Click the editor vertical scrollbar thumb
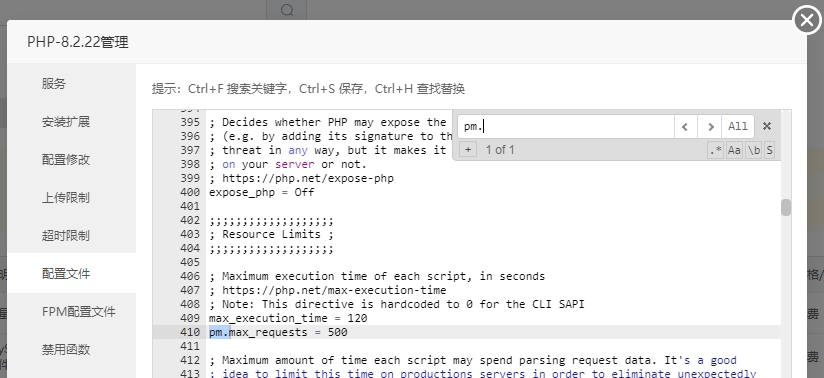The width and height of the screenshot is (824, 378). (786, 208)
